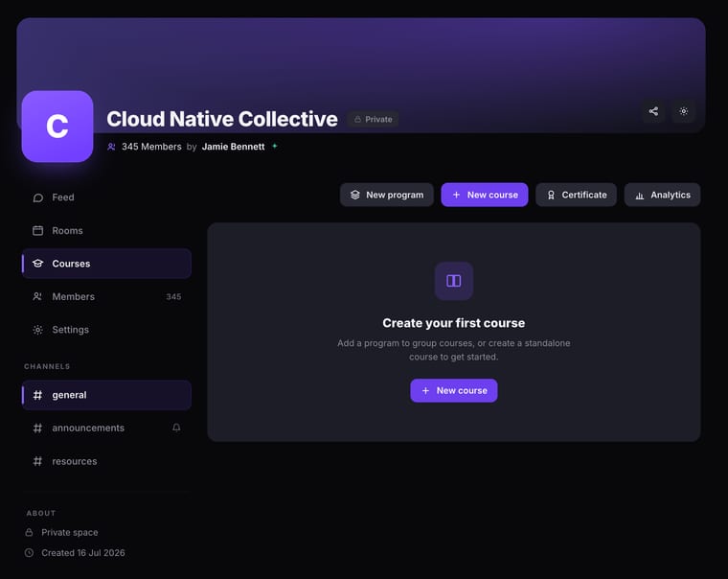Click 'Create your first course' heading
The image size is (728, 579).
pyautogui.click(x=454, y=323)
